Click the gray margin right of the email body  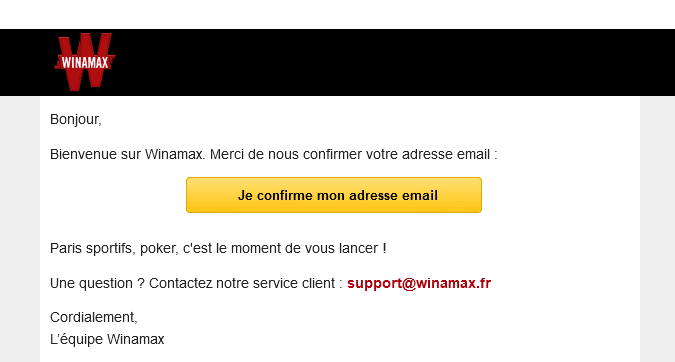[x=657, y=229]
